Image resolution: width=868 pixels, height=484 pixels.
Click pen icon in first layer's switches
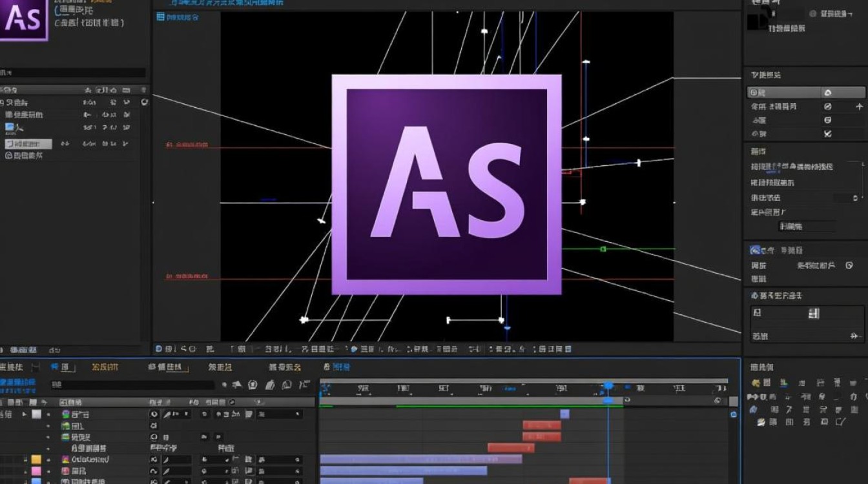pos(167,414)
